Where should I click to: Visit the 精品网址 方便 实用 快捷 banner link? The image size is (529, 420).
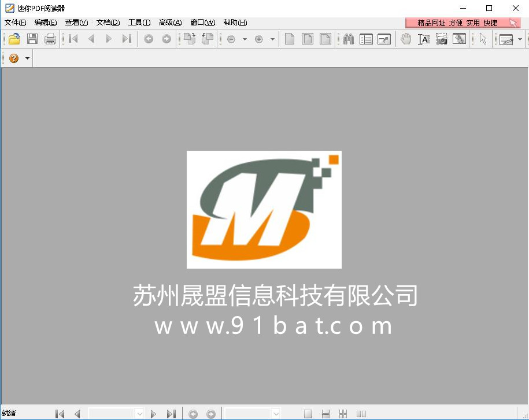pos(463,23)
